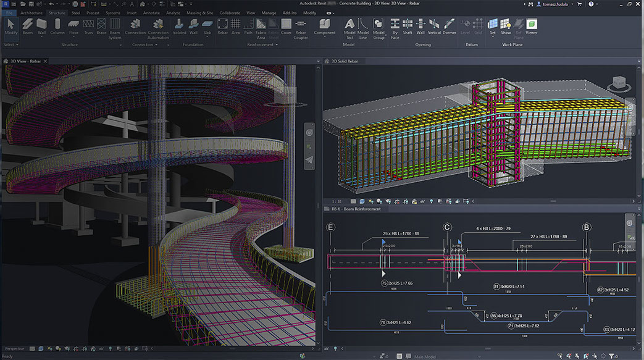Open the File menu

(9, 12)
